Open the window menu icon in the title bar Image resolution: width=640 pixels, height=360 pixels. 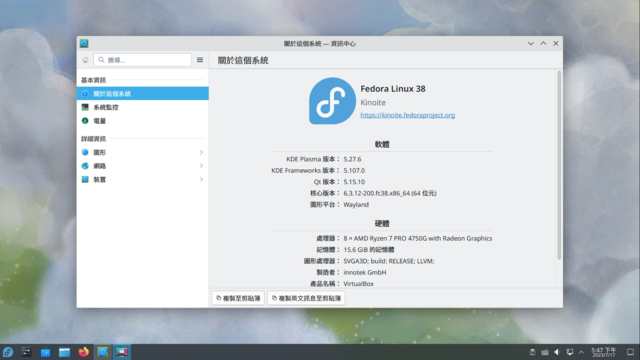click(84, 43)
